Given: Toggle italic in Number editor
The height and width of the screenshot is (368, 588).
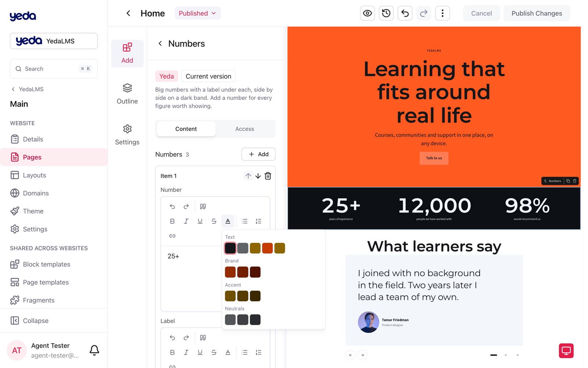Looking at the screenshot, I should click(186, 221).
